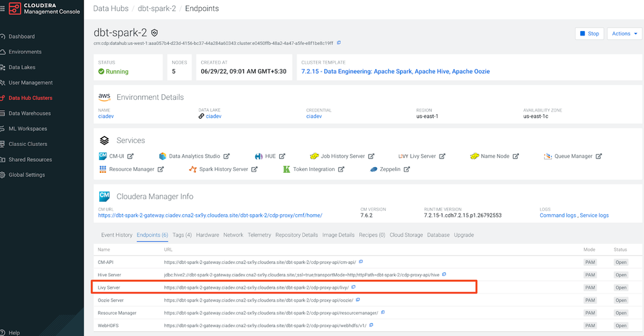Viewport: 644px width, 336px height.
Task: Open the CM URL link
Action: (x=210, y=215)
